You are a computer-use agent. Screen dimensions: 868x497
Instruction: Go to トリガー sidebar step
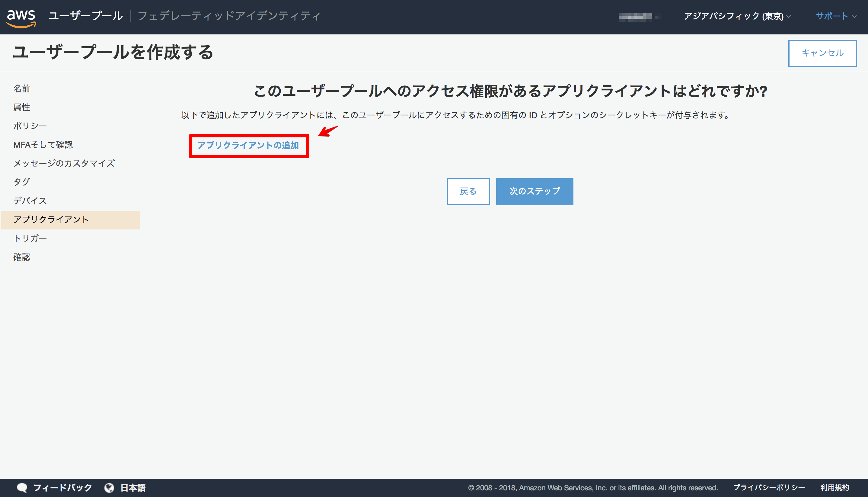point(30,238)
